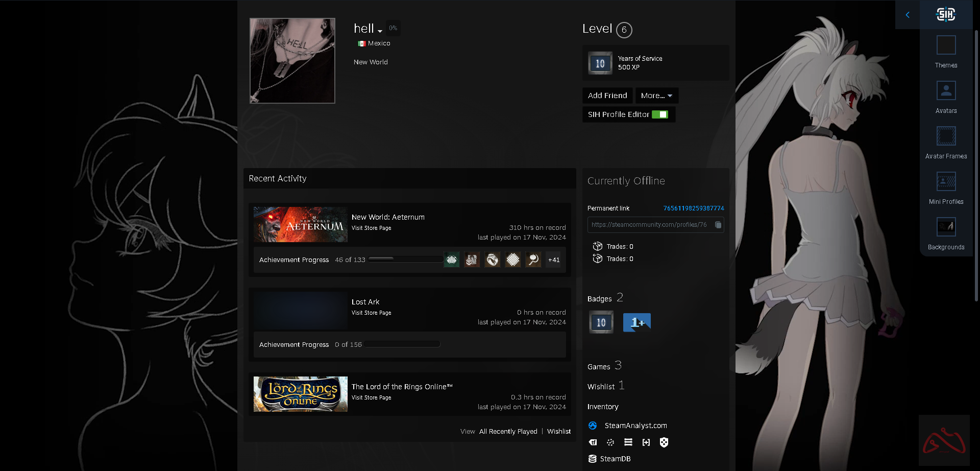
Task: Collapse the SIH sidebar with left chevron
Action: coord(908,15)
